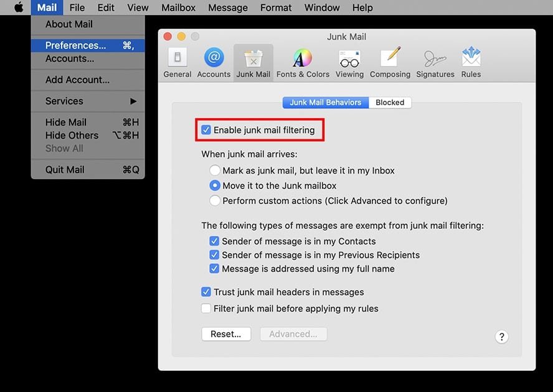The image size is (553, 392).
Task: Choose Hide Mail menu item
Action: (88, 123)
